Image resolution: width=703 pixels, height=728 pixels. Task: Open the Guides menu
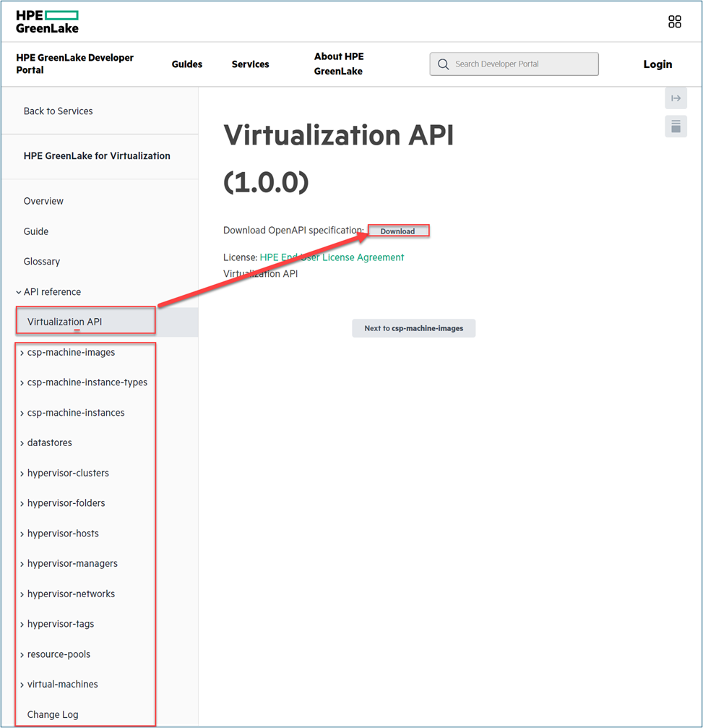pyautogui.click(x=187, y=64)
